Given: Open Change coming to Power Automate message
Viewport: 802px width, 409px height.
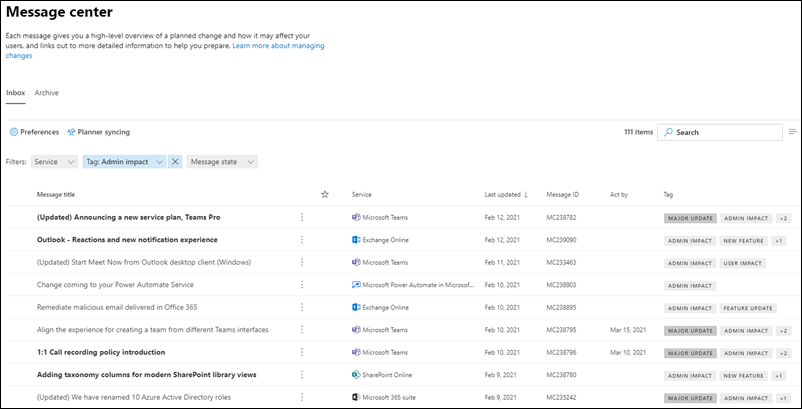Looking at the screenshot, I should point(115,285).
